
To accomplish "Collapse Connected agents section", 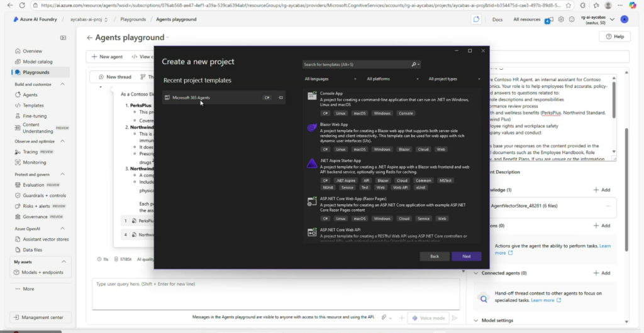I will pyautogui.click(x=476, y=273).
